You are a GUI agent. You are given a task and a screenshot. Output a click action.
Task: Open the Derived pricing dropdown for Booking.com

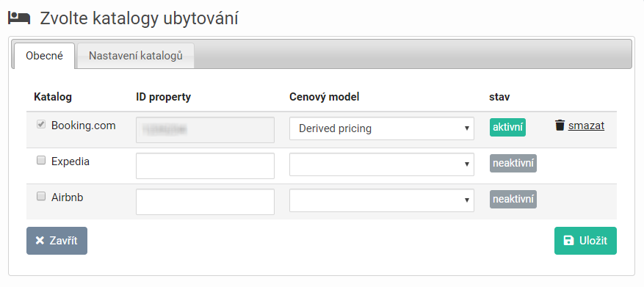point(382,128)
